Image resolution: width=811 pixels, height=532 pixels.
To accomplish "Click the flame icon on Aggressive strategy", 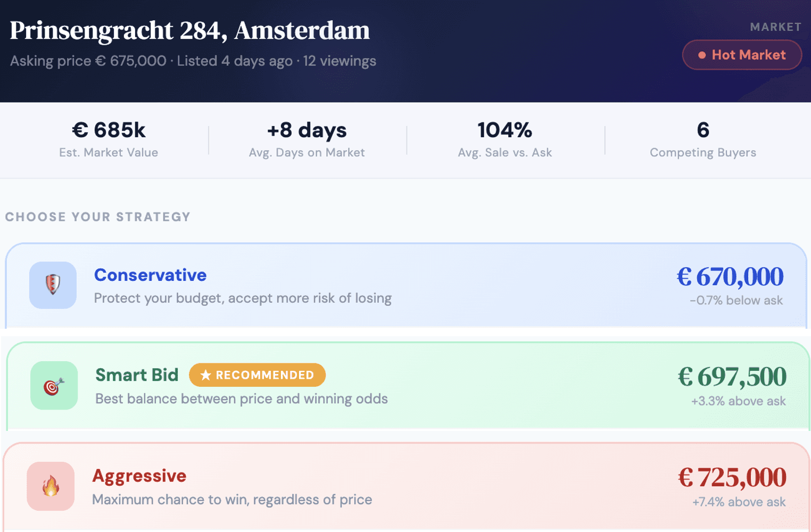I will pyautogui.click(x=51, y=486).
